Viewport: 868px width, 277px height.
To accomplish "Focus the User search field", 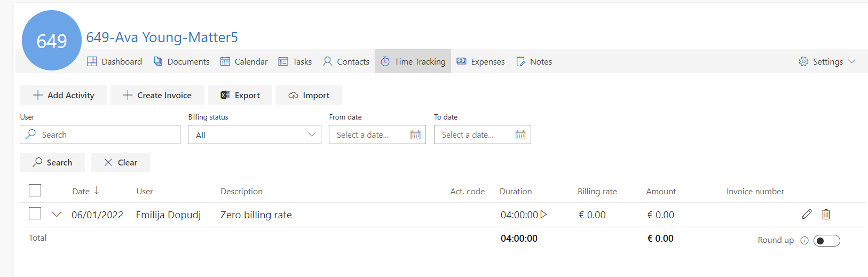I will 100,134.
